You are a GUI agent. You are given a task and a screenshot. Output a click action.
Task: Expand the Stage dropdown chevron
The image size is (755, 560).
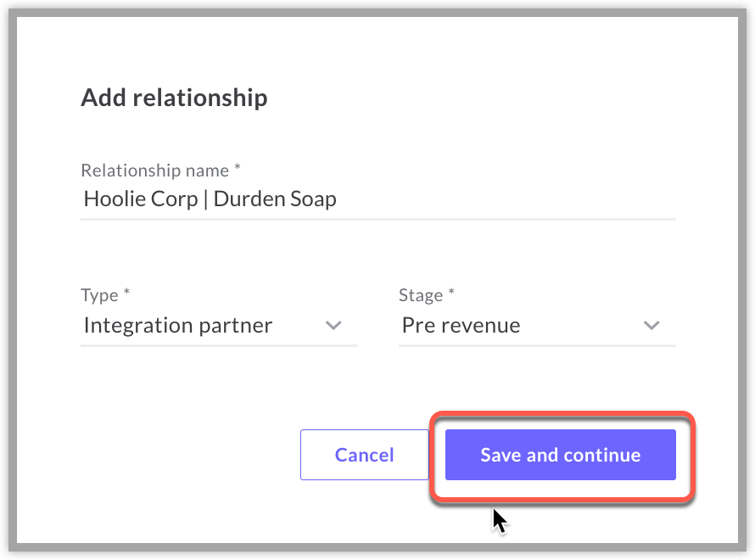click(x=652, y=326)
